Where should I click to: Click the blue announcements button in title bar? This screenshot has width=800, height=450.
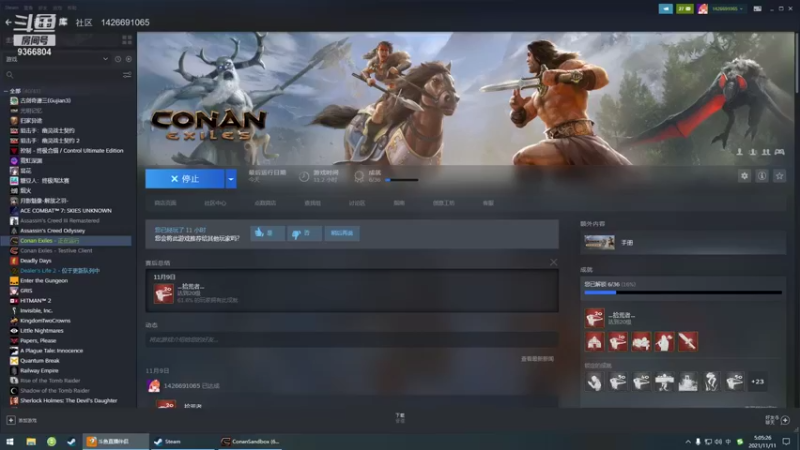tap(665, 9)
